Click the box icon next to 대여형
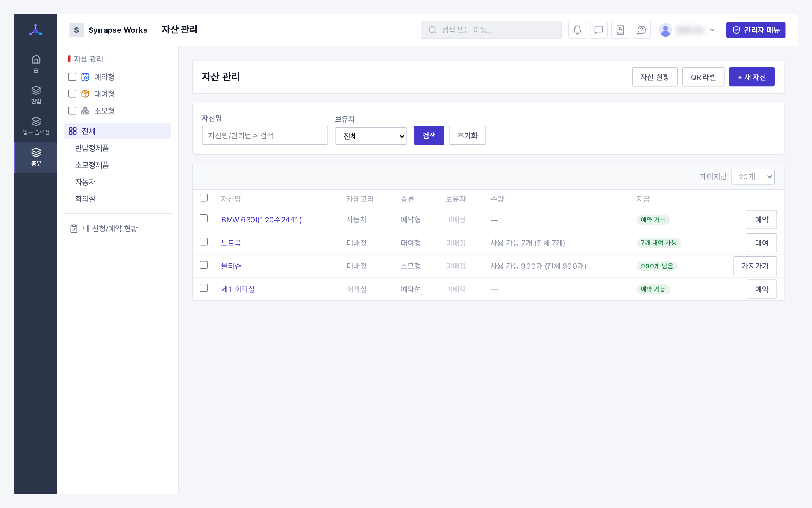This screenshot has height=508, width=812. (85, 94)
